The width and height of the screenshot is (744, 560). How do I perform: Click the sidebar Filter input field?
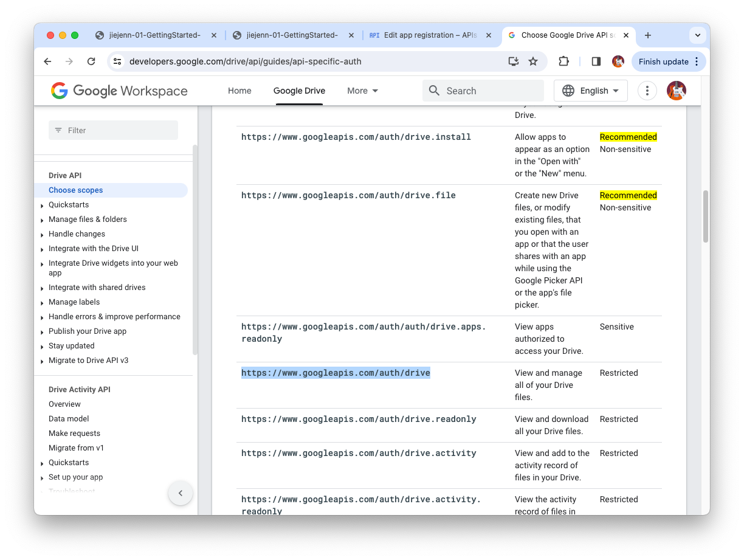pyautogui.click(x=113, y=130)
